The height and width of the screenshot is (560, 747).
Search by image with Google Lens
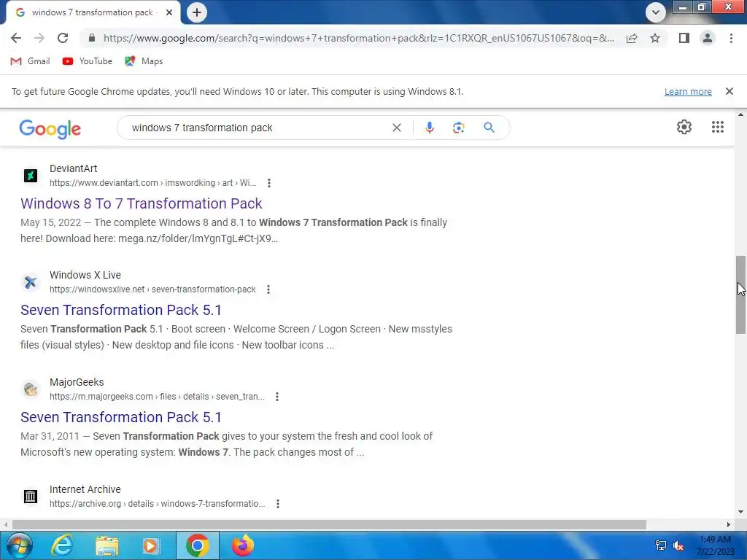458,128
